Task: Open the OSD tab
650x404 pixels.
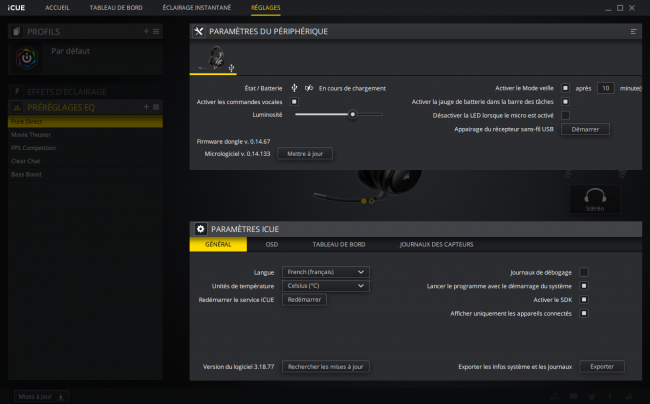Action: coord(272,244)
